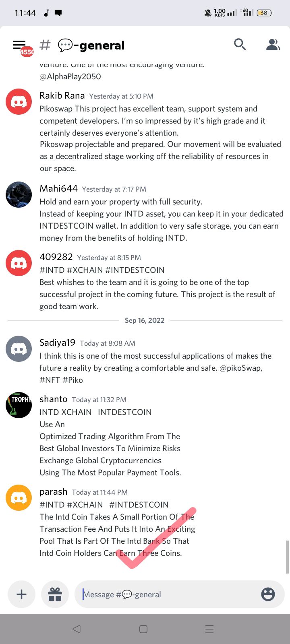
Task: Tap the @AlphaPlay2050 mention
Action: coord(70,76)
